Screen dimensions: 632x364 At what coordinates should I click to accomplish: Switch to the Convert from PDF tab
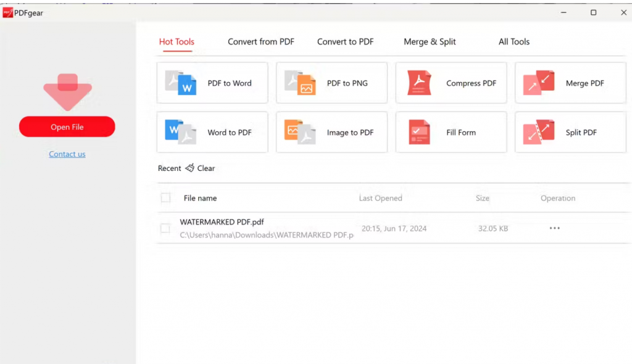click(x=261, y=42)
